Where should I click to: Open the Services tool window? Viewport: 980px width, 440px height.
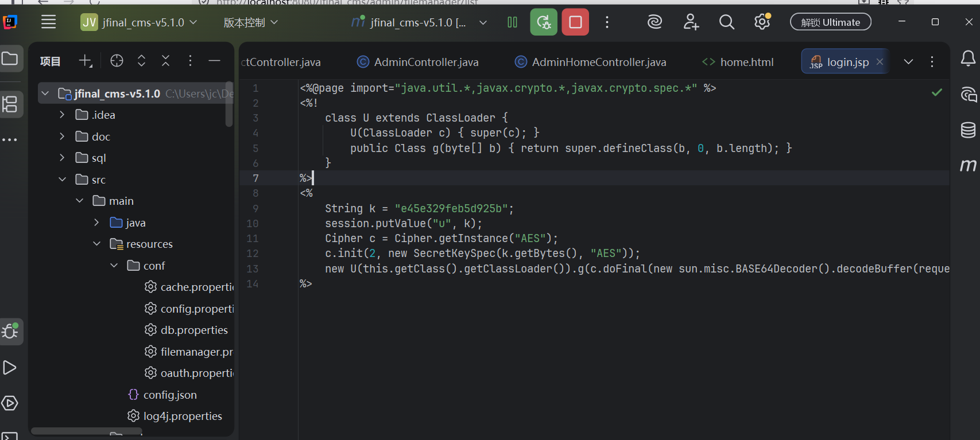10,403
